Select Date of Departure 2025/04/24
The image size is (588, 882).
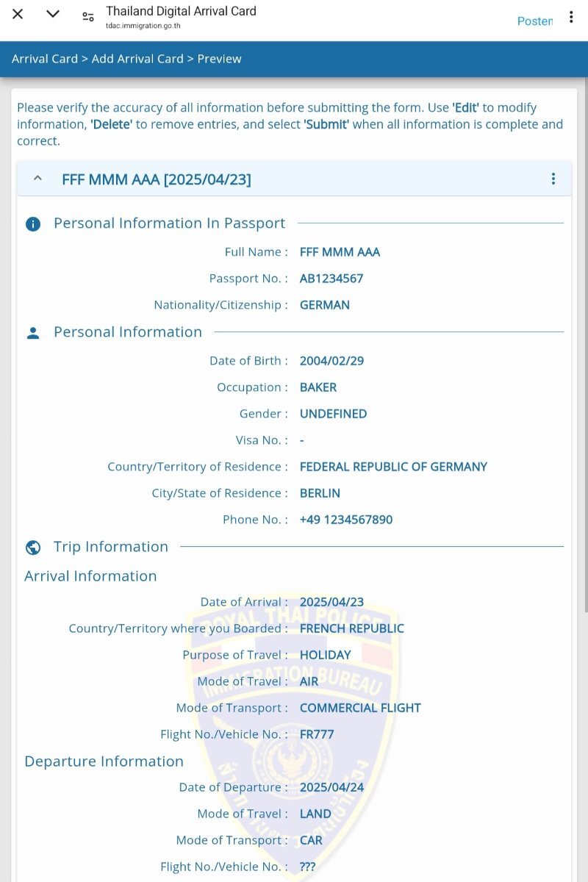pyautogui.click(x=331, y=787)
